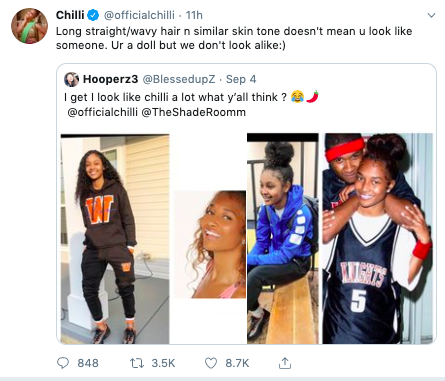The image size is (445, 381).
Task: Open the photo of blue jacket girl
Action: [x=283, y=239]
